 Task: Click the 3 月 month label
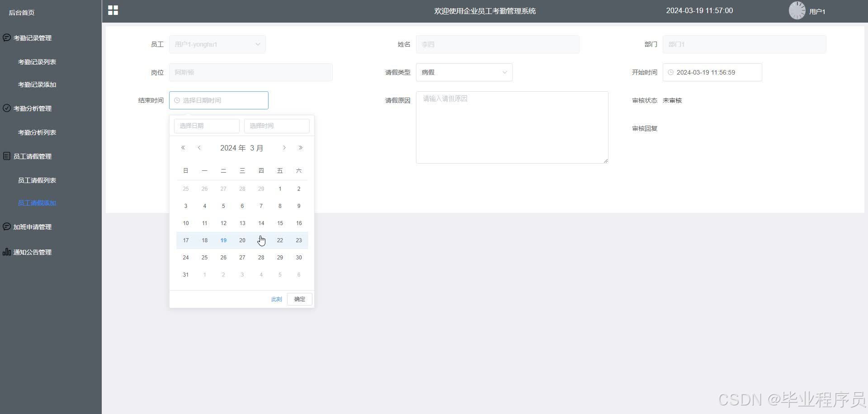coord(257,148)
